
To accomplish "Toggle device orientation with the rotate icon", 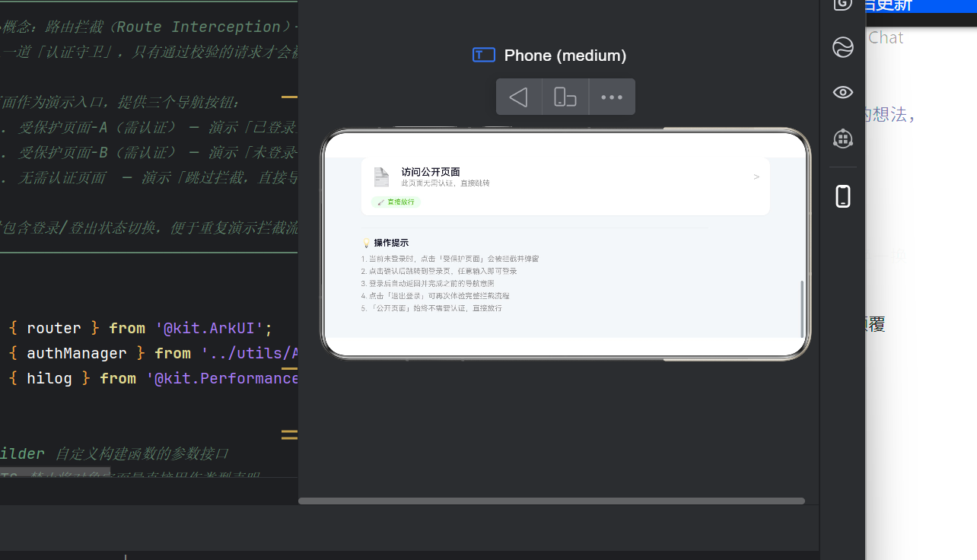I will pos(565,97).
